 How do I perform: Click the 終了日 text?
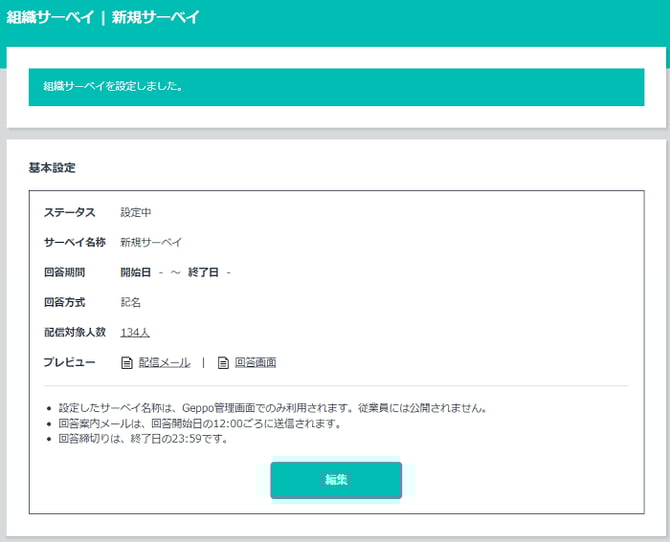click(203, 272)
